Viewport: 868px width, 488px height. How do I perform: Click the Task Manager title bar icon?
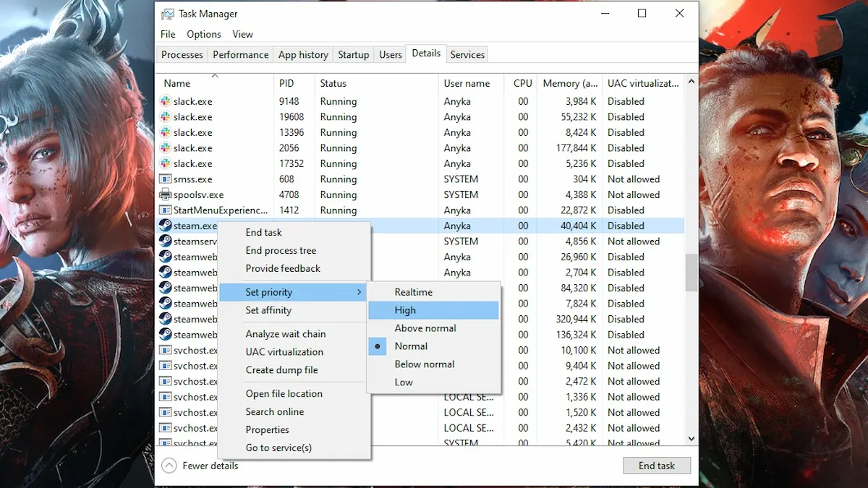coord(167,13)
